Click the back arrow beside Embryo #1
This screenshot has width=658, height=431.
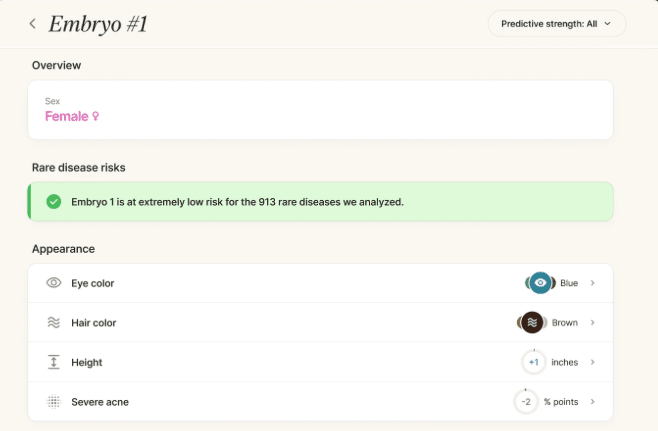click(x=32, y=24)
